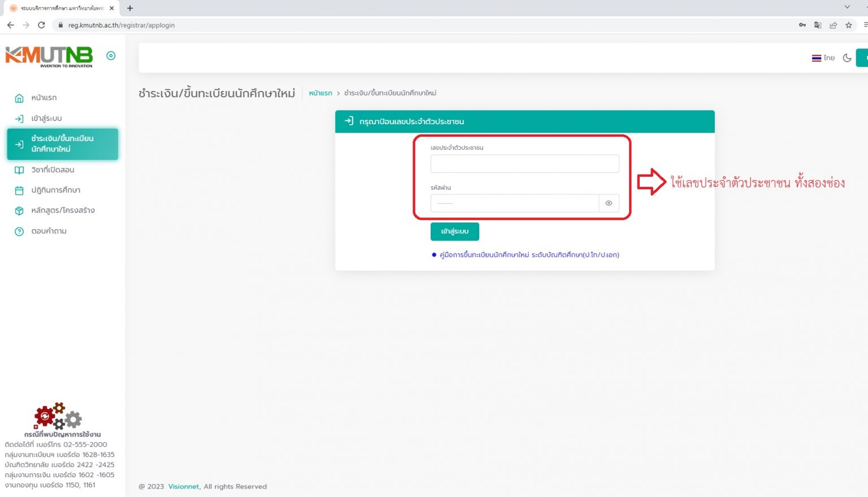The image size is (868, 497).
Task: Click หน้าแรก breadcrumb link
Action: pyautogui.click(x=320, y=93)
